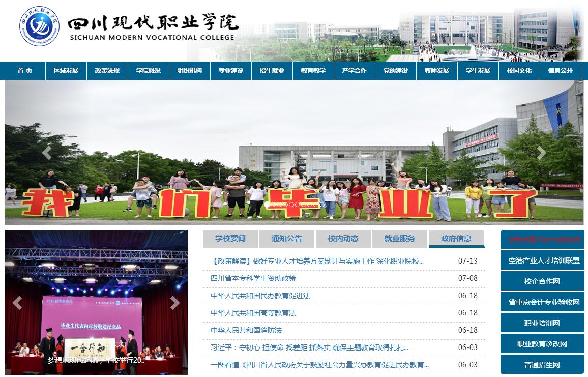Screen dimensions: 588x377
Task: Open the 党的建设 menu item
Action: [x=395, y=71]
